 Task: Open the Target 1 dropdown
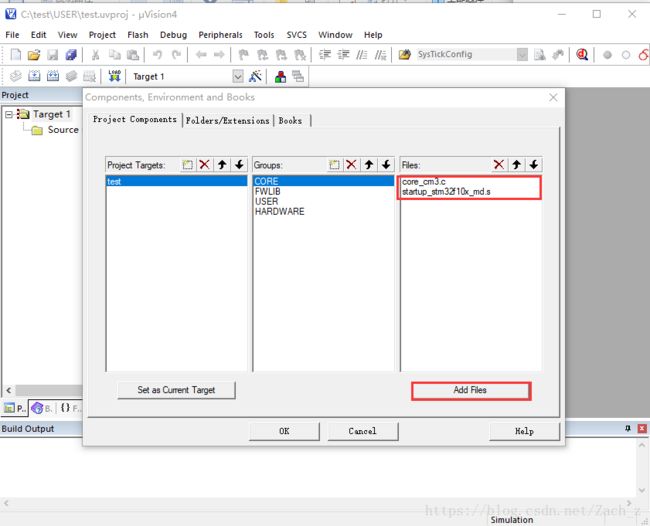pyautogui.click(x=238, y=76)
